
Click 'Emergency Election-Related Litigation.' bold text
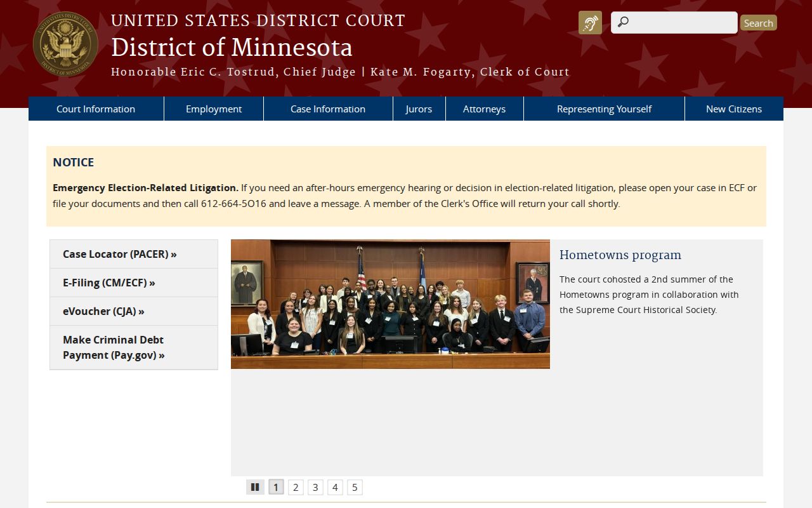pyautogui.click(x=145, y=188)
